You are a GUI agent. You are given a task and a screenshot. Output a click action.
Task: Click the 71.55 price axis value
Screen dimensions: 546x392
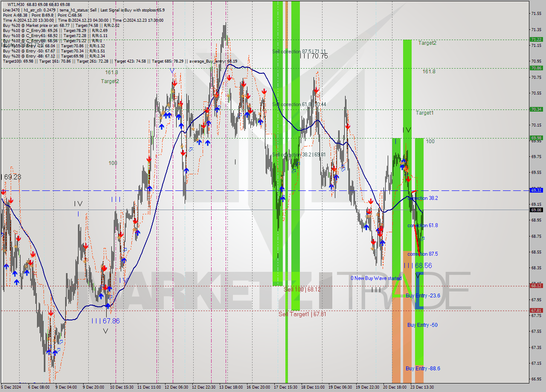coord(537,14)
